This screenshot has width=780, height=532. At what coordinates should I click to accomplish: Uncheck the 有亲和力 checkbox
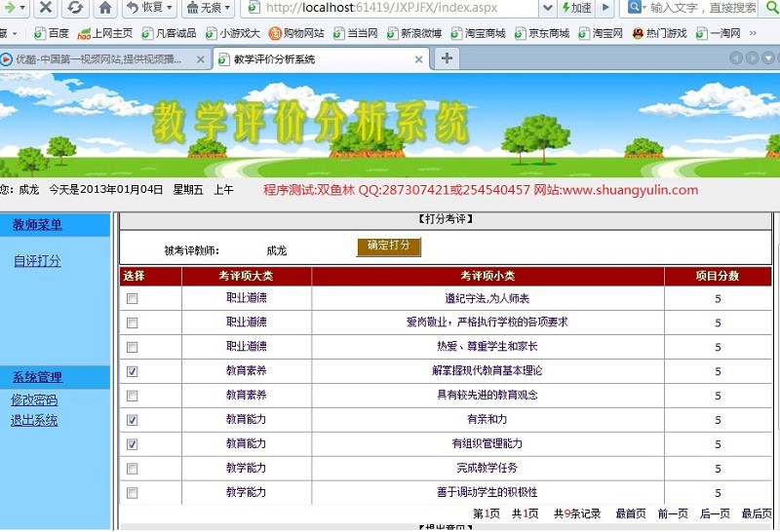click(x=132, y=420)
